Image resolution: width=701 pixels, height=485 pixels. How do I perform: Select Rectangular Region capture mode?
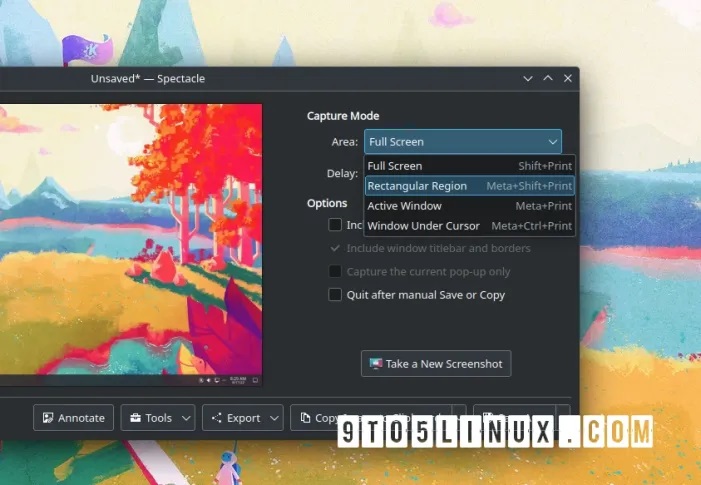point(469,186)
